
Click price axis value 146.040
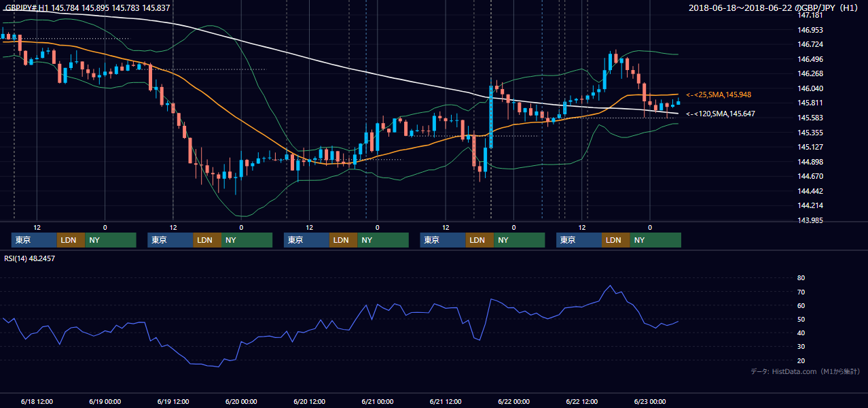(810, 88)
